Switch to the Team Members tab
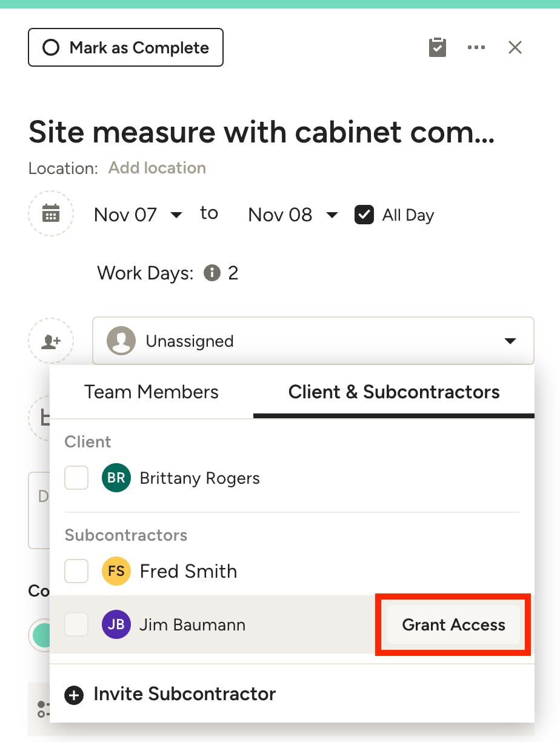The width and height of the screenshot is (560, 742). [152, 392]
